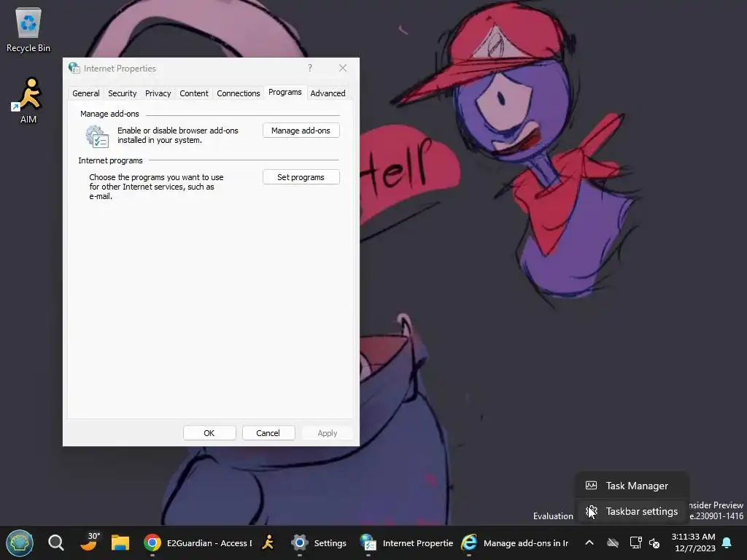Click the Task Manager menu icon

[x=591, y=485]
